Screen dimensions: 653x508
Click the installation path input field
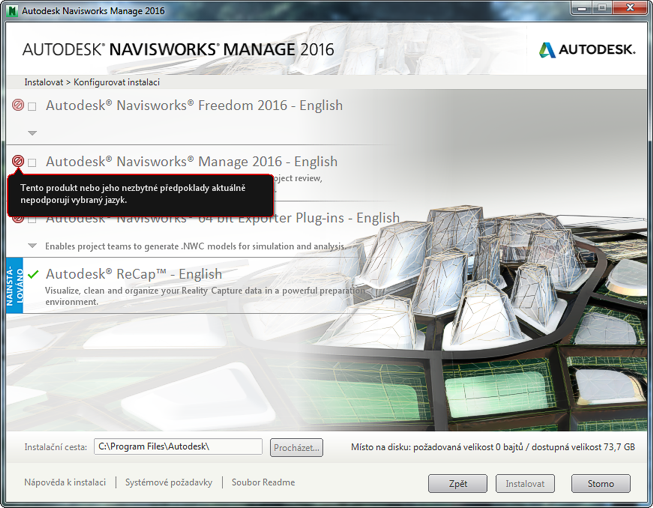click(x=178, y=446)
